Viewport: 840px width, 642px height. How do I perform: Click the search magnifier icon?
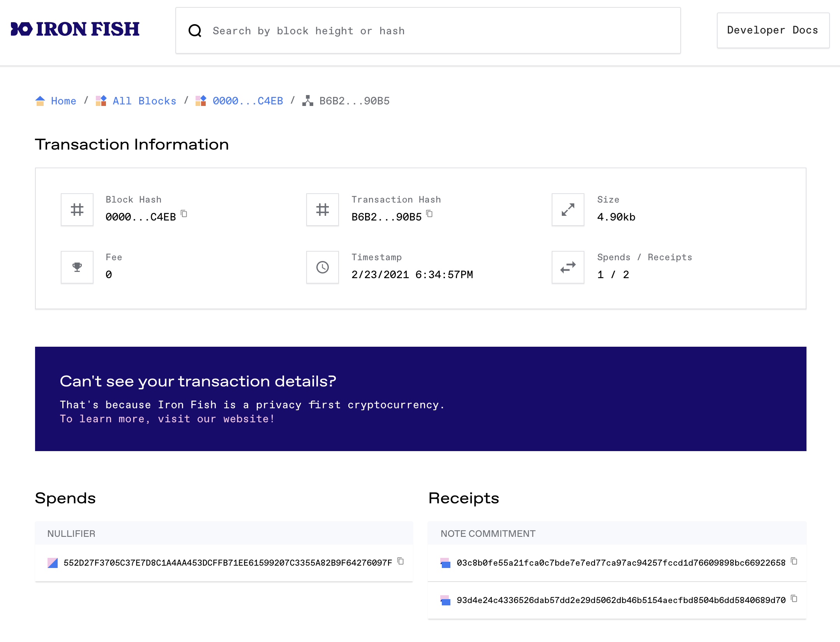pyautogui.click(x=195, y=31)
